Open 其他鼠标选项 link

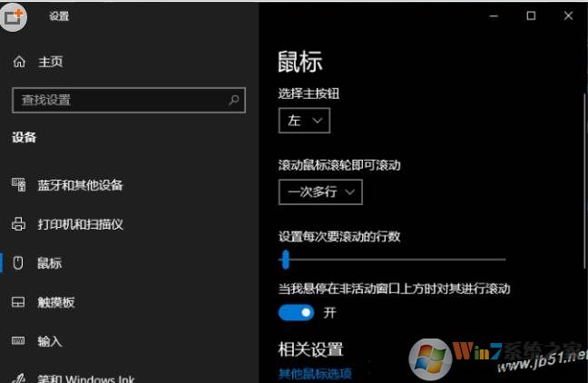315,374
